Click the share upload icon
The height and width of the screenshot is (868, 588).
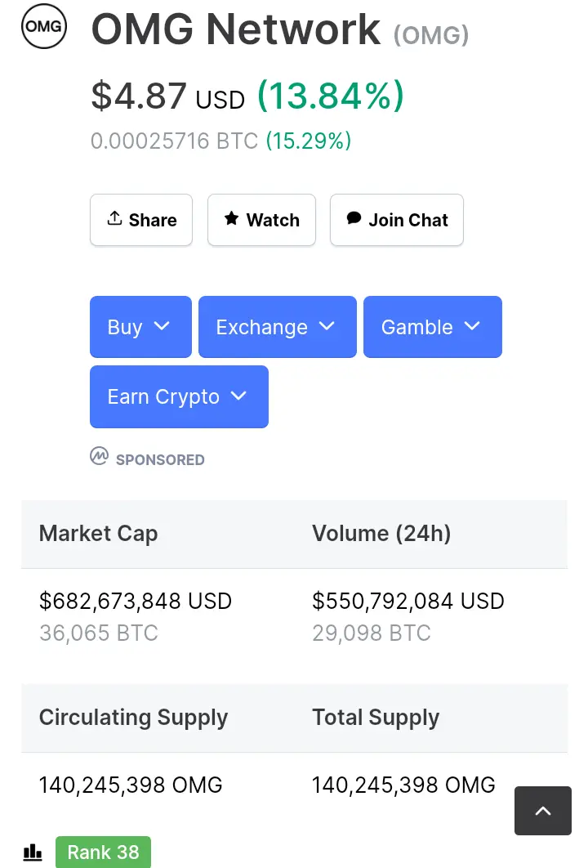point(114,218)
